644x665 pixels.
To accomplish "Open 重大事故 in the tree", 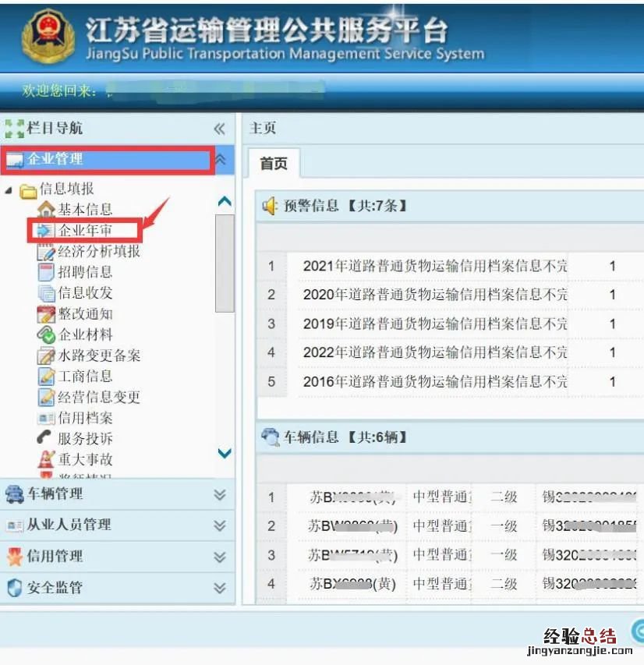I will pyautogui.click(x=85, y=460).
